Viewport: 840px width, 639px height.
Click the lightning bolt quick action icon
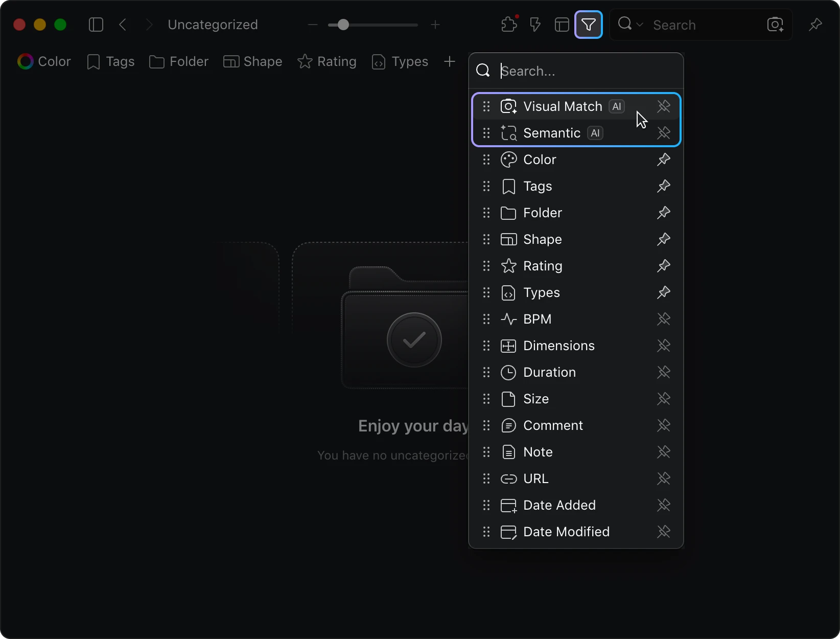[535, 25]
